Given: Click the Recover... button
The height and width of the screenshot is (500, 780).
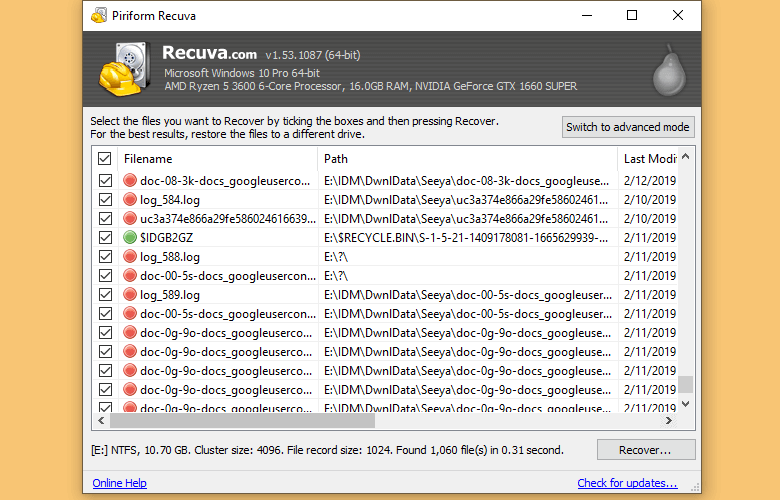Looking at the screenshot, I should point(646,450).
